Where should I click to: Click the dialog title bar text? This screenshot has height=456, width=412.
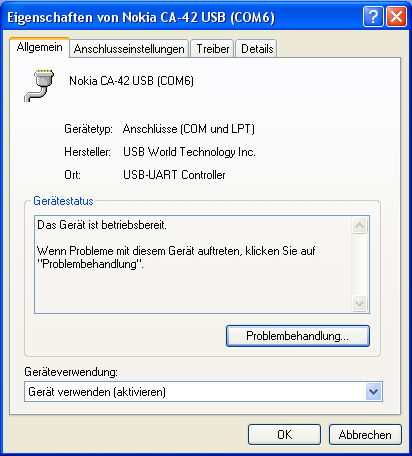[x=141, y=17]
